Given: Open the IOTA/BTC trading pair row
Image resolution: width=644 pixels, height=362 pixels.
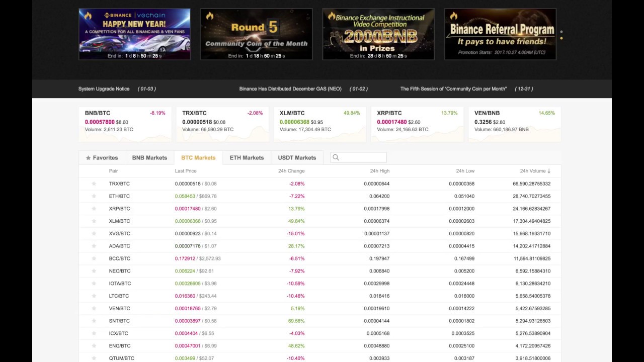Looking at the screenshot, I should tap(319, 284).
